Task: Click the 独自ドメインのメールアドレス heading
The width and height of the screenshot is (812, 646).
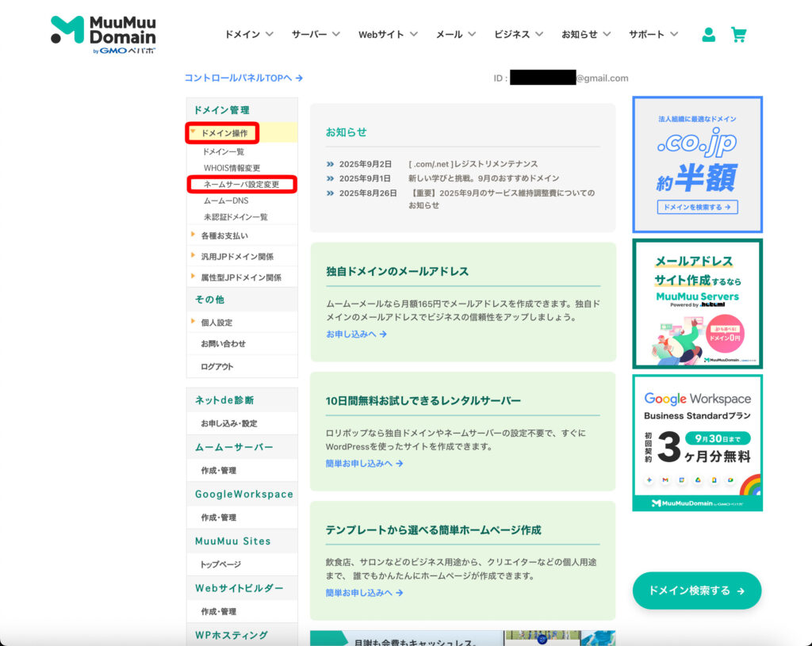Action: [x=397, y=271]
